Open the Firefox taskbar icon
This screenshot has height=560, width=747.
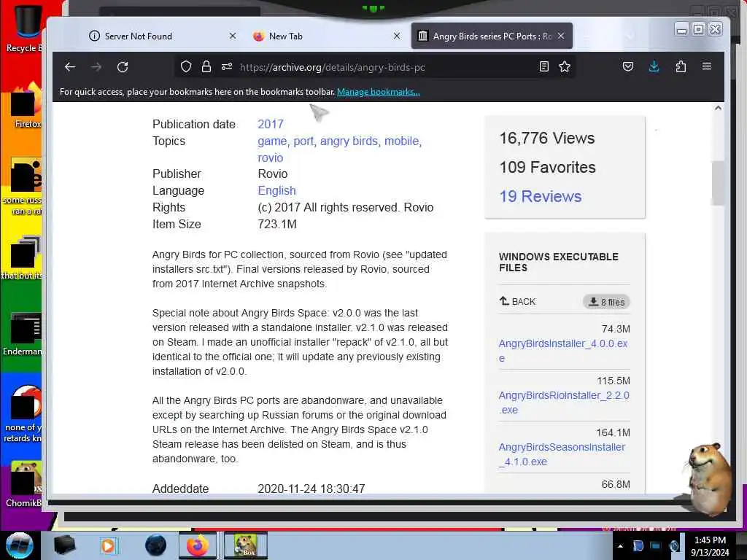point(197,545)
